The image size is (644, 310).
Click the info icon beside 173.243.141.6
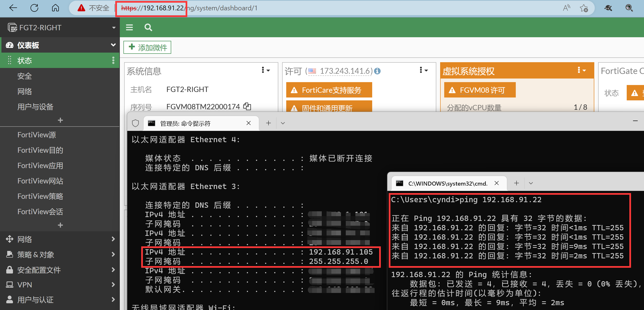(x=377, y=71)
